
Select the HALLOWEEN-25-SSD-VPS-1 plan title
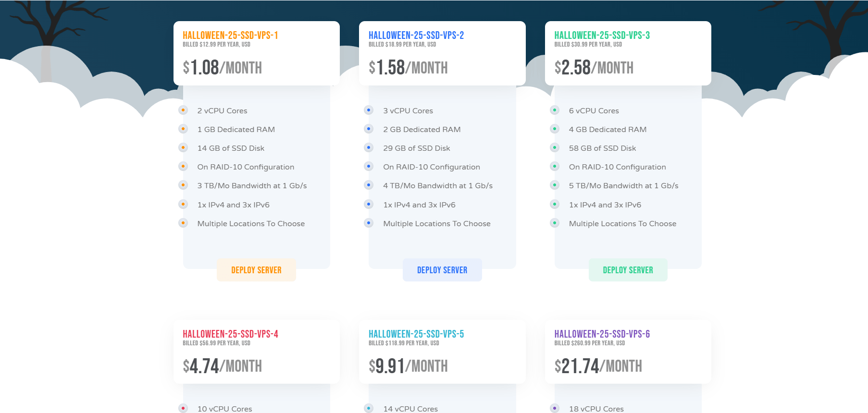coord(230,36)
